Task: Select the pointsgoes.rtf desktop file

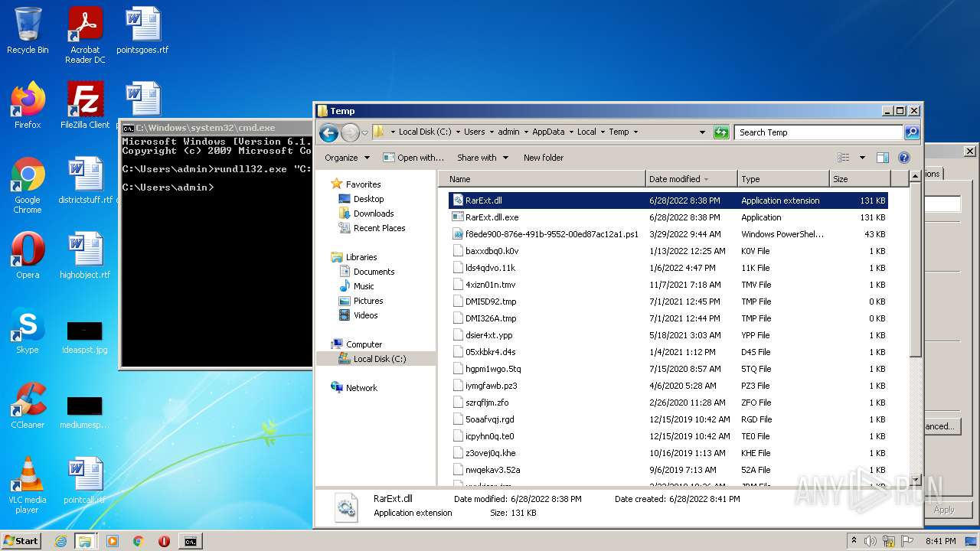Action: pos(142,31)
